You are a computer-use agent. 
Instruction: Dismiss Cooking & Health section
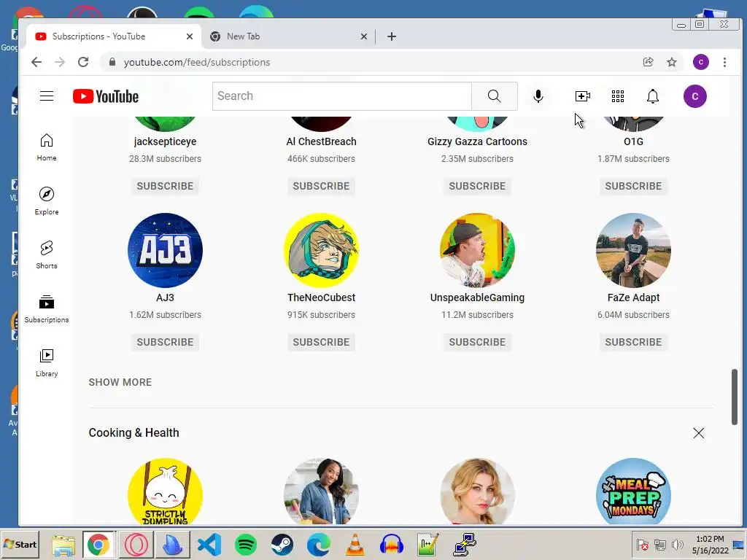[698, 433]
